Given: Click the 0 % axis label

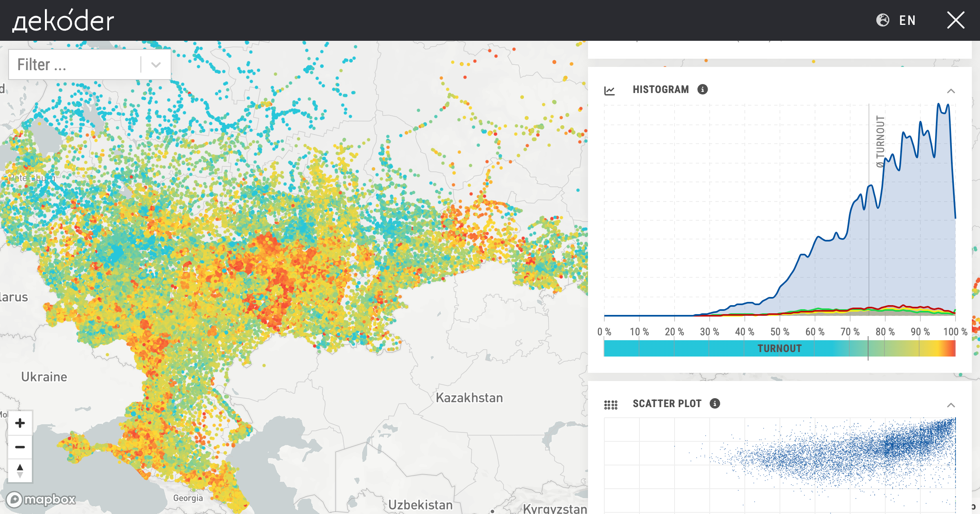Looking at the screenshot, I should 604,332.
